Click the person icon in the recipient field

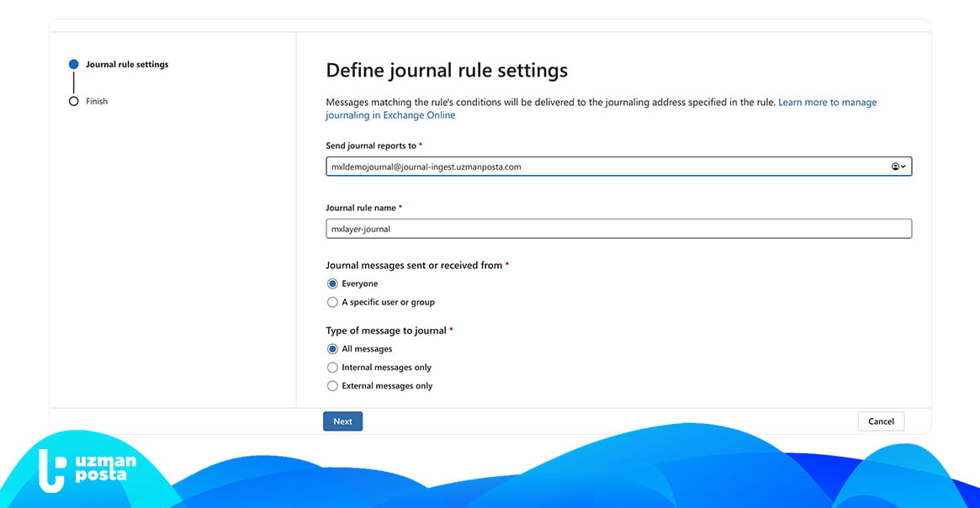pos(895,167)
